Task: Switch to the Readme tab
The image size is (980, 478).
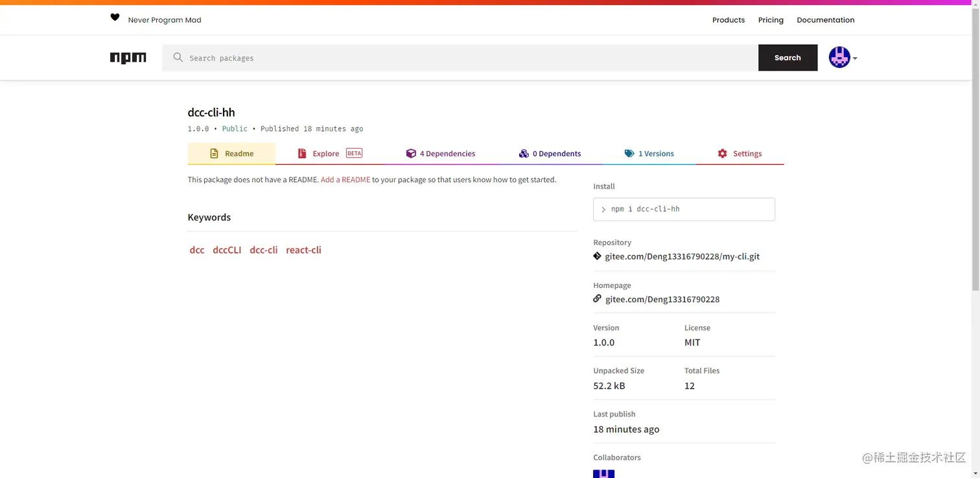Action: coord(231,154)
